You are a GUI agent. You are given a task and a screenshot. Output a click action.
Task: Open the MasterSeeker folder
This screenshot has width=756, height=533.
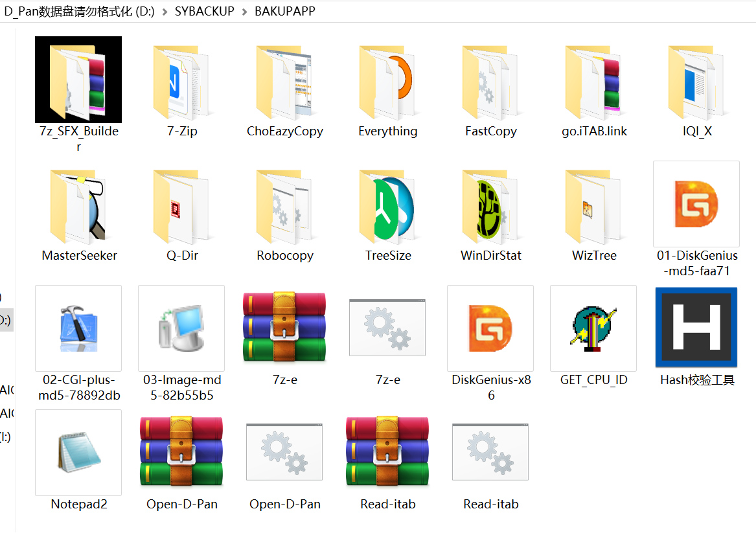click(x=78, y=206)
